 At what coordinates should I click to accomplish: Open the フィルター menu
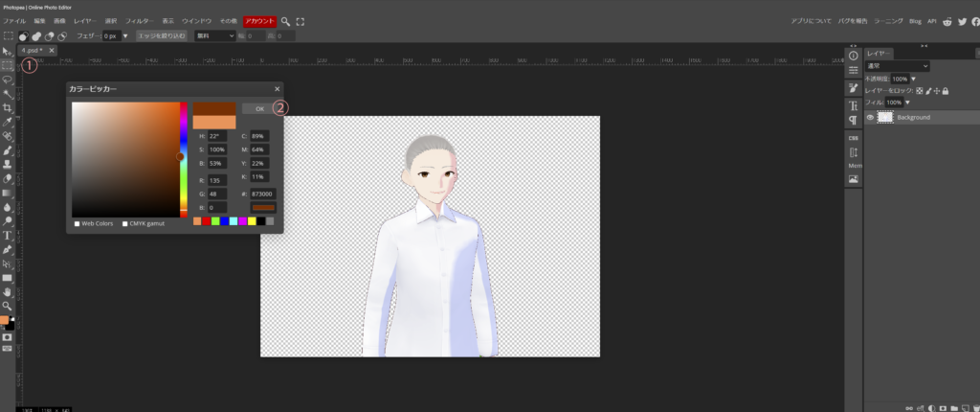[140, 20]
